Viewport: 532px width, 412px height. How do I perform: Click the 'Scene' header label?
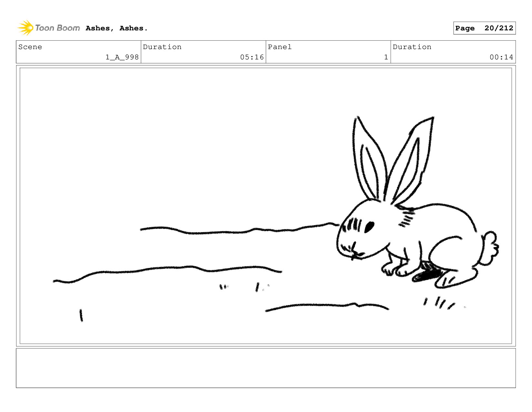pos(30,47)
